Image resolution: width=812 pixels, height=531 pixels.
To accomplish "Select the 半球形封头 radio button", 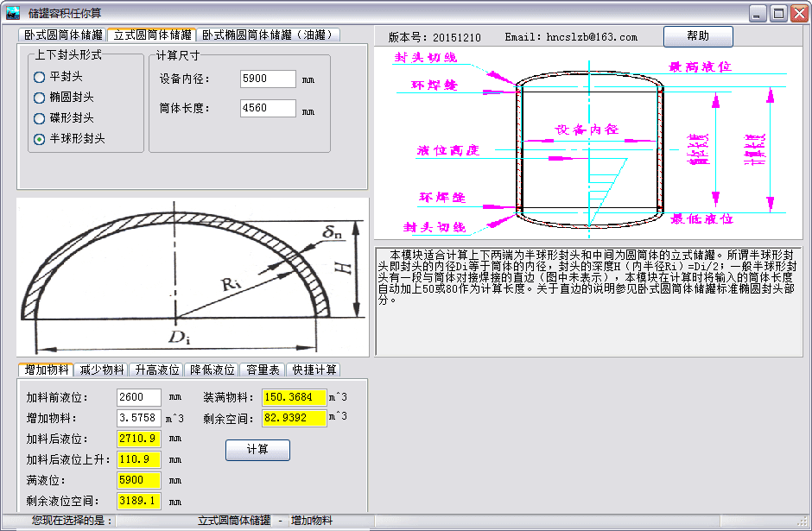I will coord(38,140).
